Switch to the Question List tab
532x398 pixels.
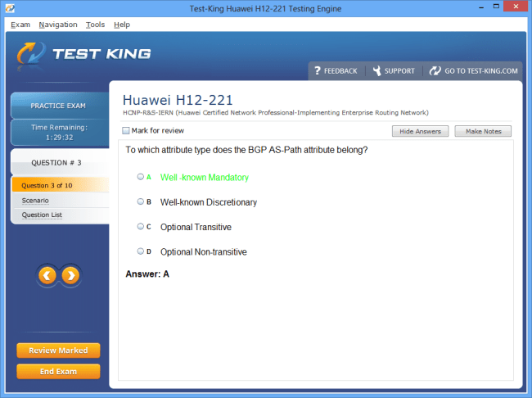43,215
